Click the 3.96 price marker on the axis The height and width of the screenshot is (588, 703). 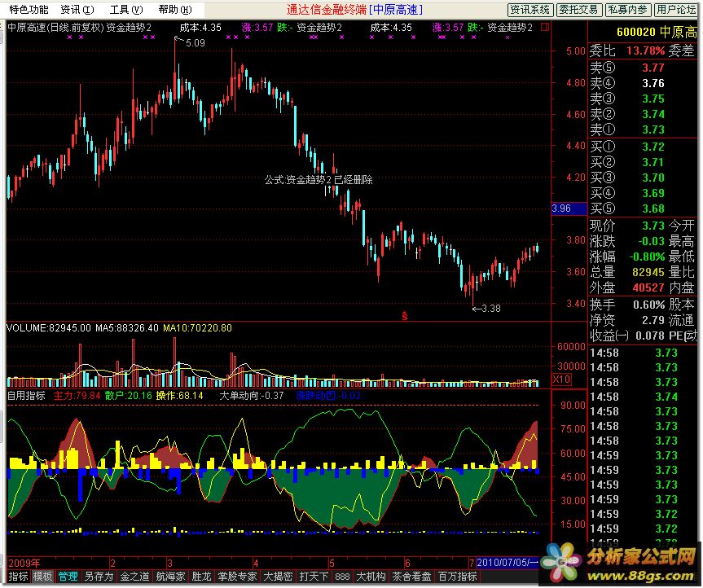point(569,208)
